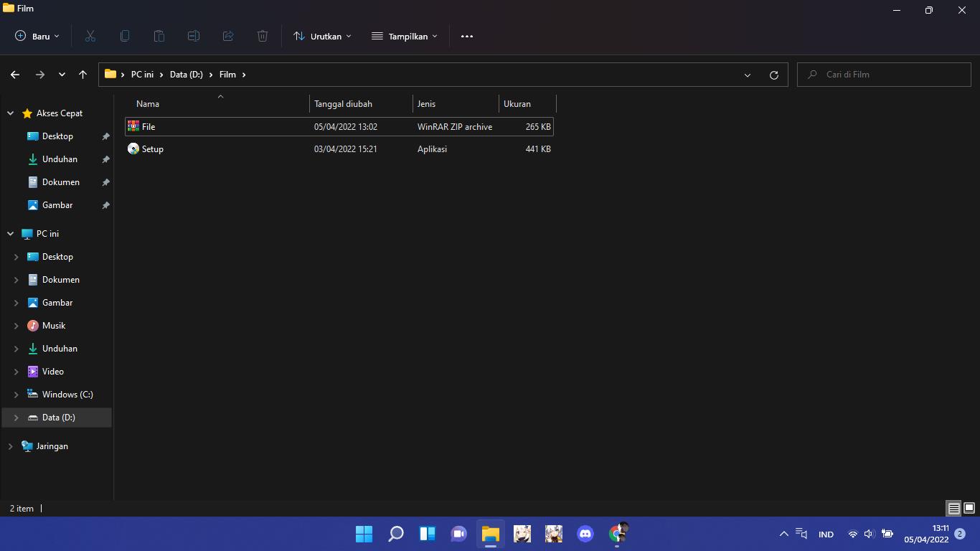Go up one folder level

(x=83, y=75)
